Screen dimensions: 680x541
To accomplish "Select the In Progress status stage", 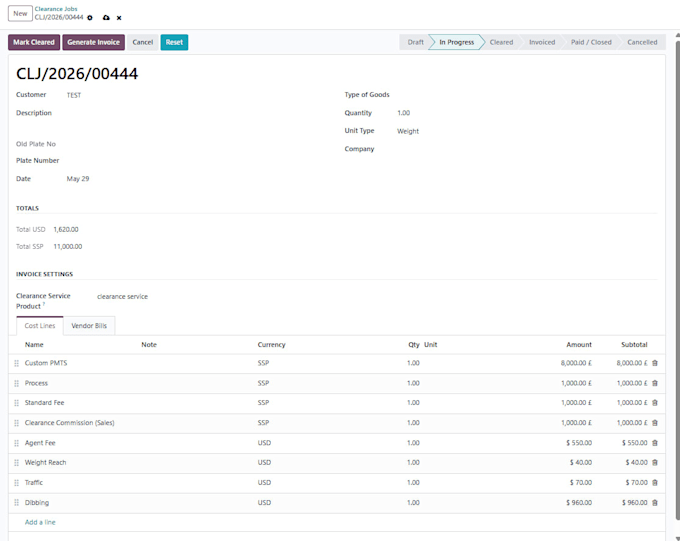I will pos(456,42).
